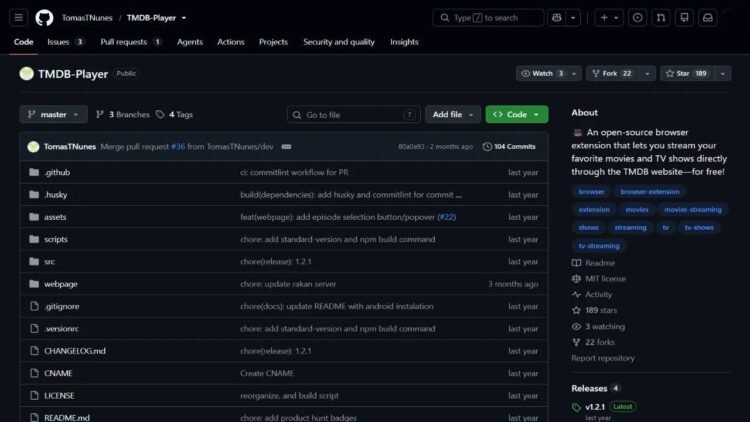Open the src folder

click(49, 262)
